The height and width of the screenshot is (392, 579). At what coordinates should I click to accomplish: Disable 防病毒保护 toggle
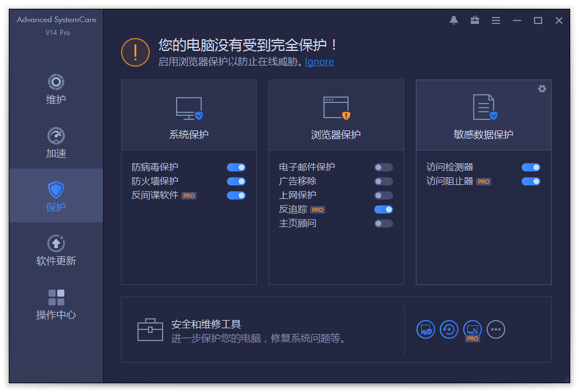[236, 167]
